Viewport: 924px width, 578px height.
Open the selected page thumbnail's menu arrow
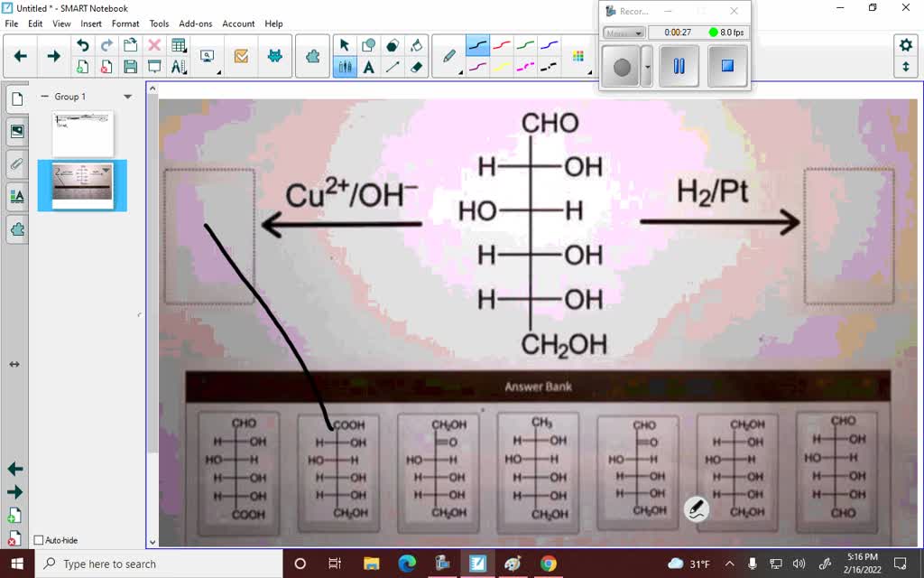coord(106,171)
